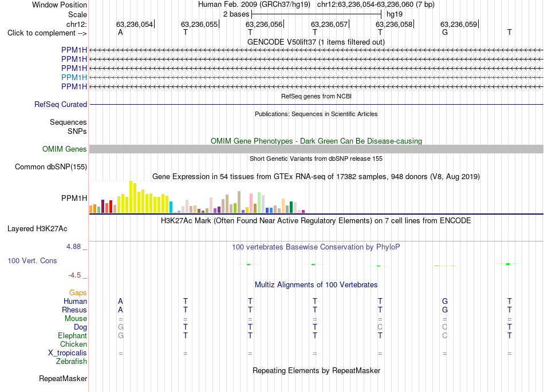Viewport: 544px width, 392px height.
Task: Click '100 vertebrates Basewise Conservation by PhyloP'
Action: pos(316,247)
